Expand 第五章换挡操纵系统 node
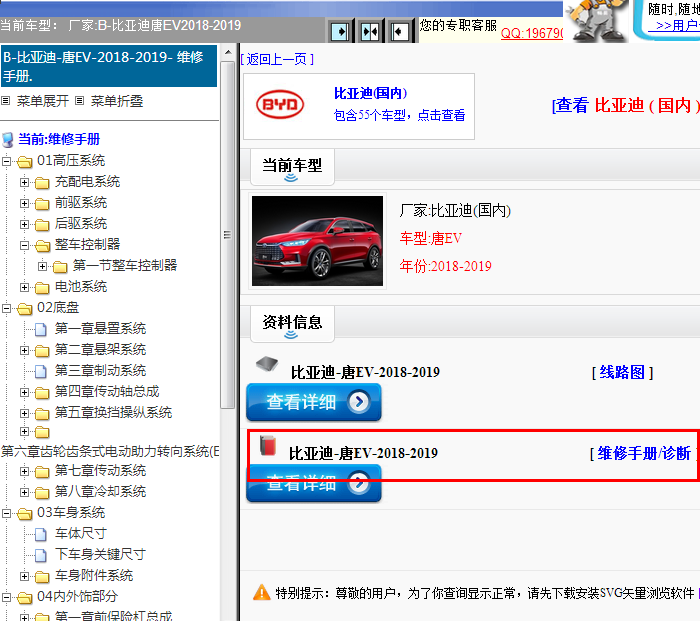This screenshot has height=621, width=700. (x=24, y=413)
